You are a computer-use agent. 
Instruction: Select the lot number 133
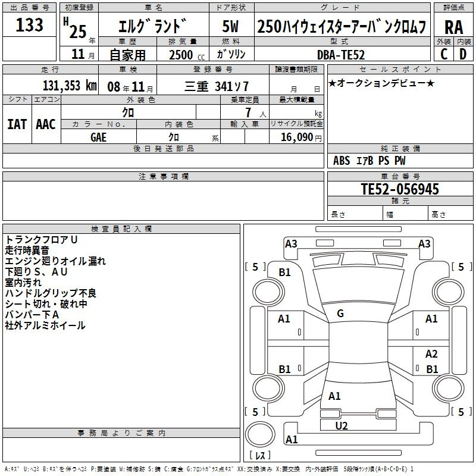[x=30, y=25]
